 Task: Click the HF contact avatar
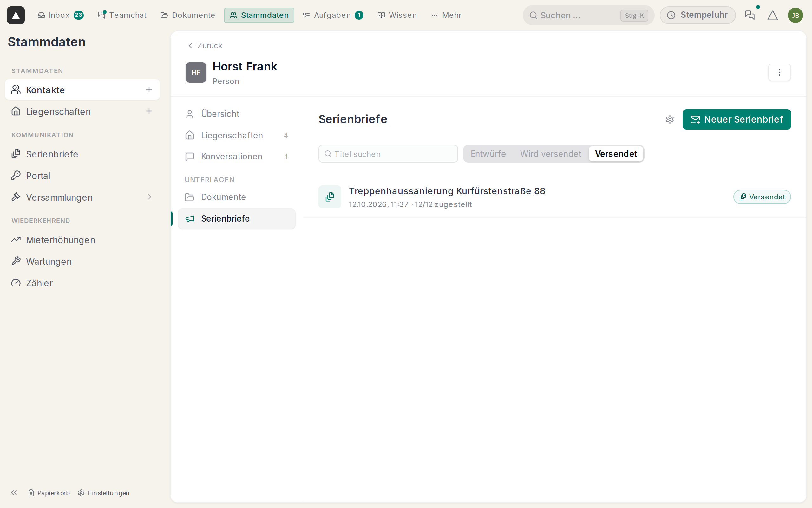pos(196,72)
